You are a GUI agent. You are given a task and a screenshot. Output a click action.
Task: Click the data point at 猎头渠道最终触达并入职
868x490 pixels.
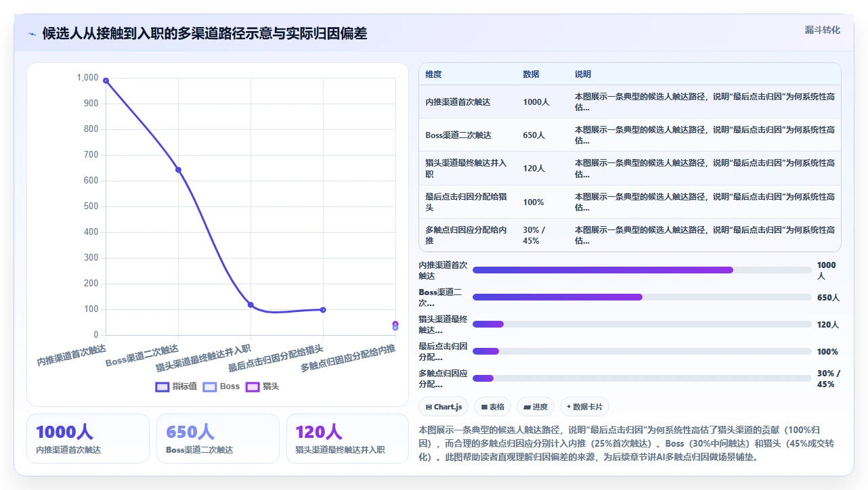pyautogui.click(x=251, y=305)
